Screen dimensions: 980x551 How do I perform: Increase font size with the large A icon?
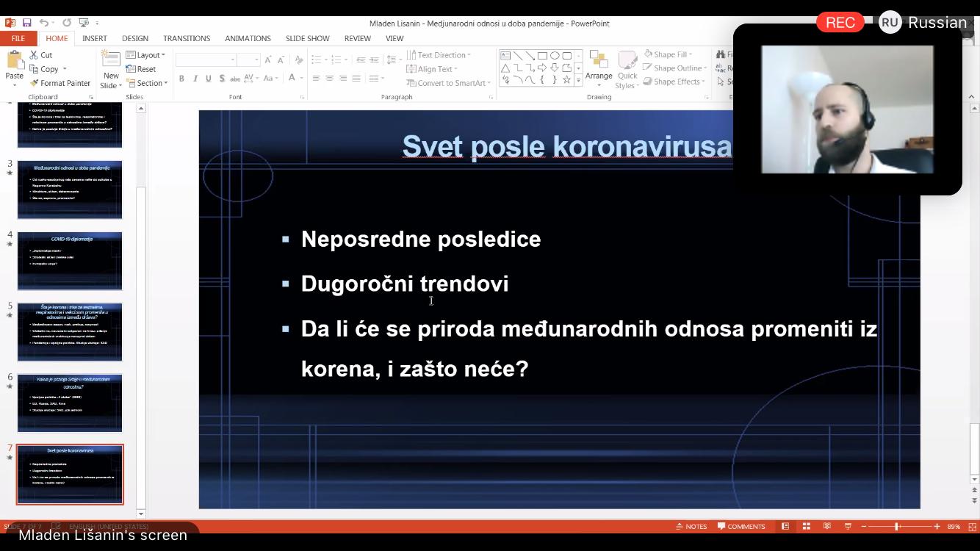point(268,60)
